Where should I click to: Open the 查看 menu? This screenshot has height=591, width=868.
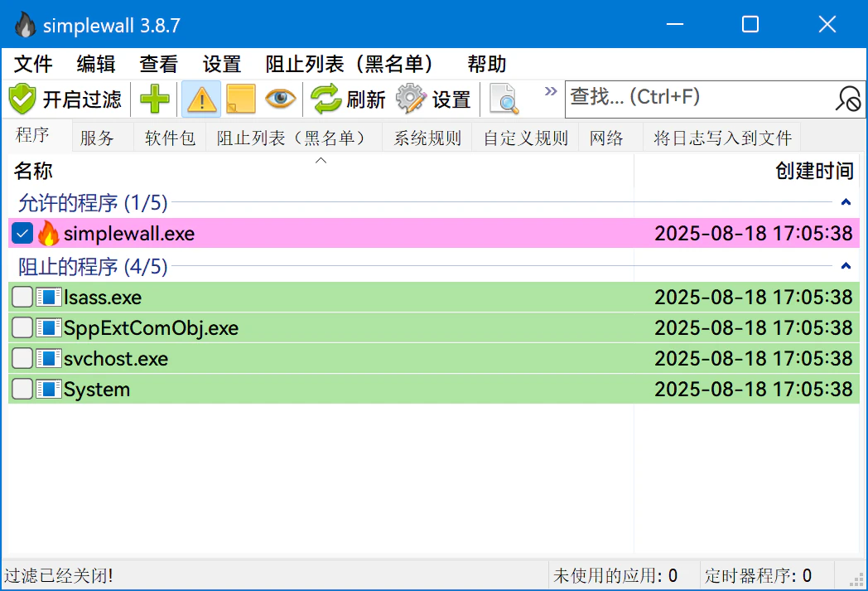click(x=159, y=65)
